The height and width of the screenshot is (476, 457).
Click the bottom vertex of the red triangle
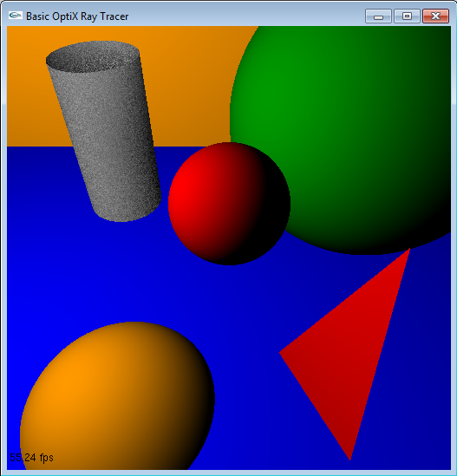point(350,459)
